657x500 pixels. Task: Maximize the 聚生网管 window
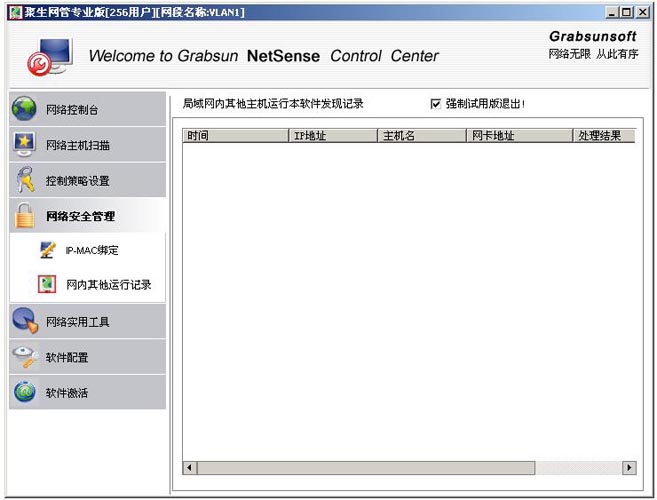coord(626,12)
